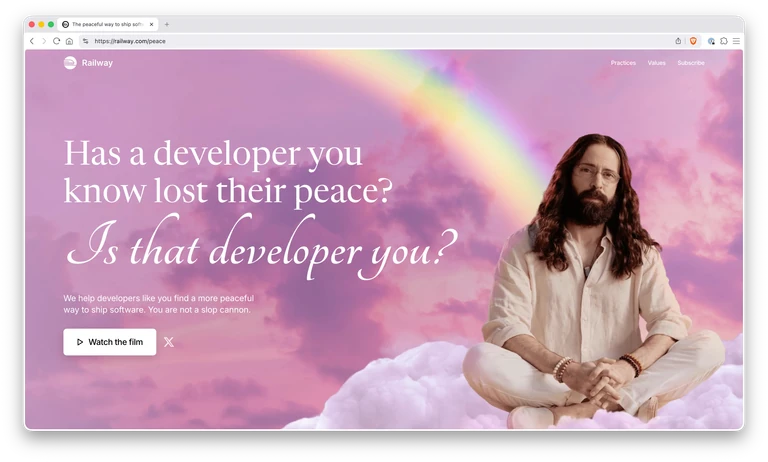Viewport: 768px width, 462px height.
Task: Click the Railway logo icon
Action: 70,63
